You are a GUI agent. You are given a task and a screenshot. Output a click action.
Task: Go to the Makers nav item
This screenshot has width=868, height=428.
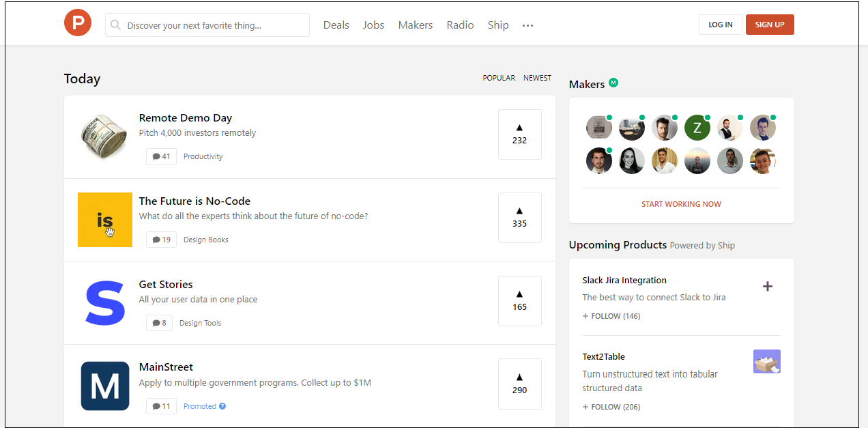tap(416, 25)
